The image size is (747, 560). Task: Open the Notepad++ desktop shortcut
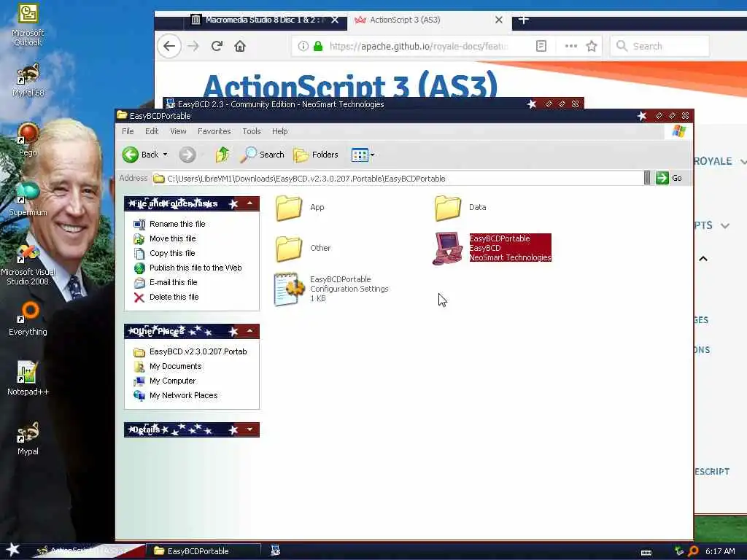[x=28, y=378]
